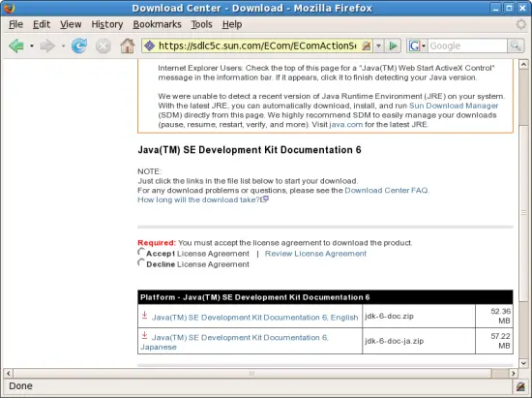This screenshot has width=532, height=398.
Task: Click the red Required label
Action: [x=157, y=243]
